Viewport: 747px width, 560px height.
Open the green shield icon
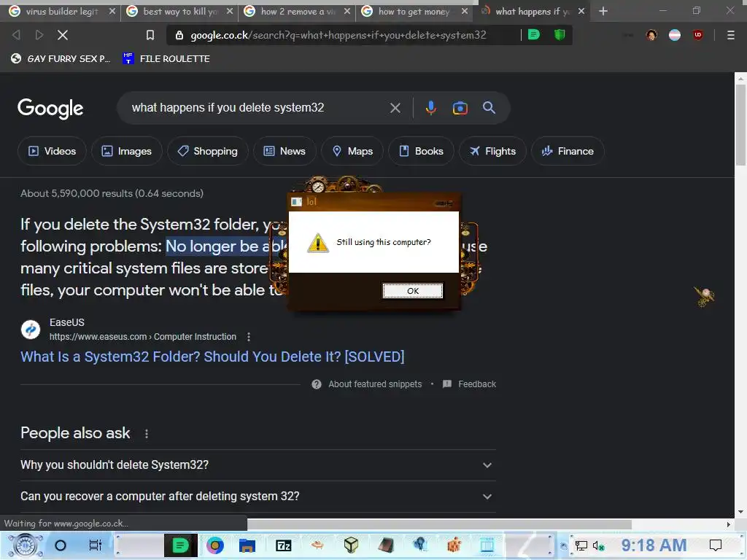pyautogui.click(x=560, y=34)
